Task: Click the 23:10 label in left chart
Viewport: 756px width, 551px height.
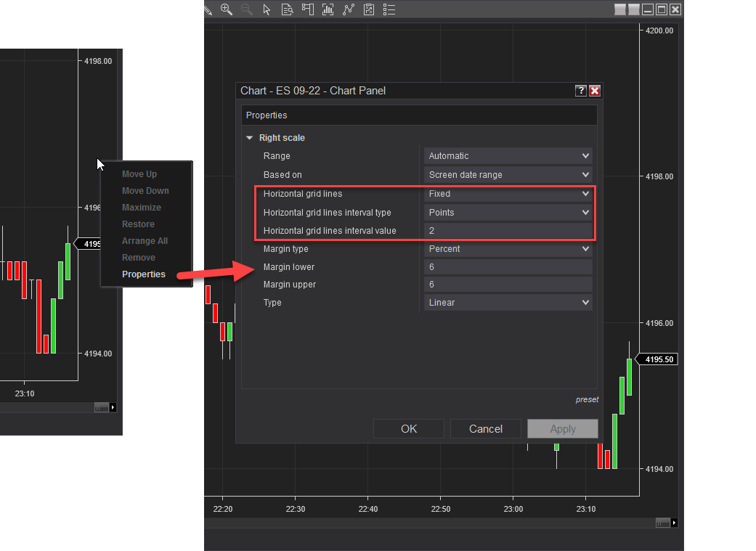Action: coord(25,393)
